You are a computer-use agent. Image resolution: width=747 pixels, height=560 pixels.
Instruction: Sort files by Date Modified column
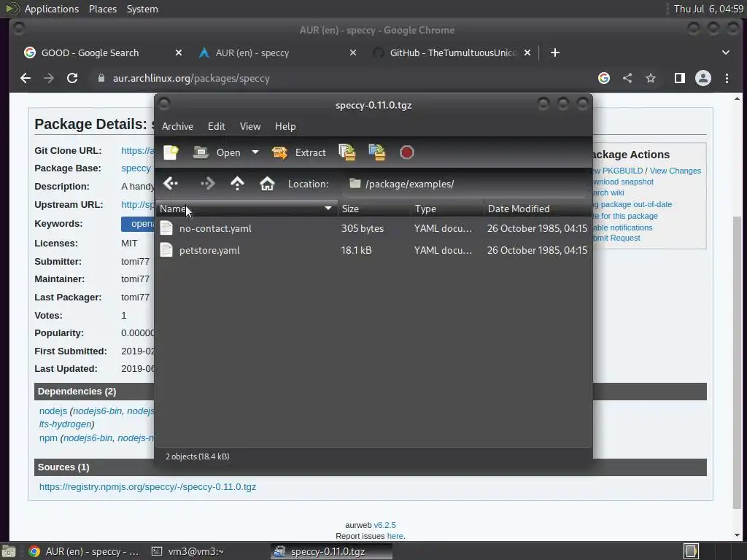click(x=538, y=209)
